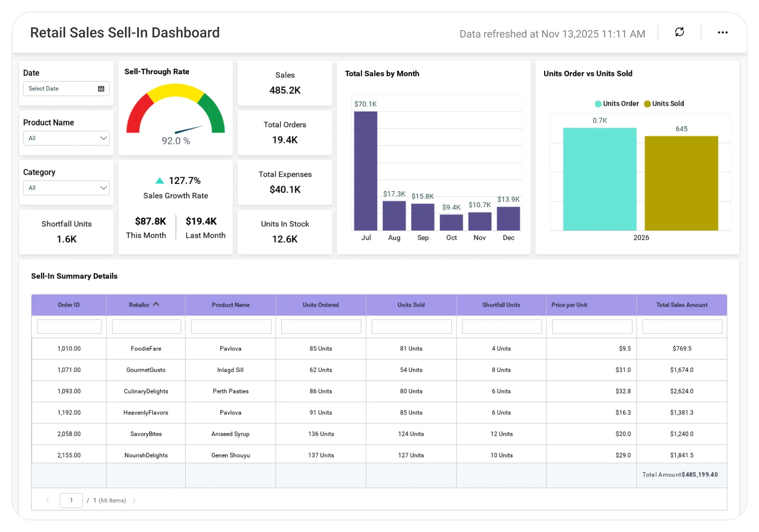Expand the Product Name dropdown
Viewport: 759px width, 532px height.
tap(66, 138)
